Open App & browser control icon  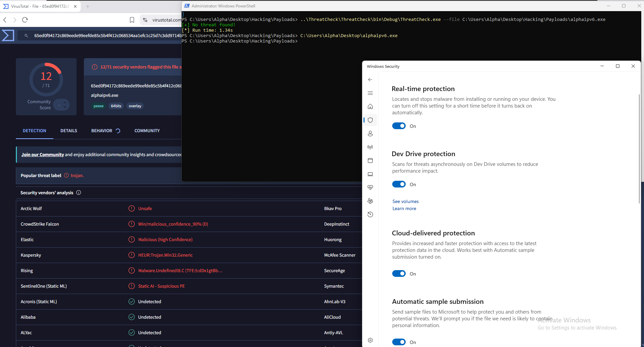(x=370, y=161)
